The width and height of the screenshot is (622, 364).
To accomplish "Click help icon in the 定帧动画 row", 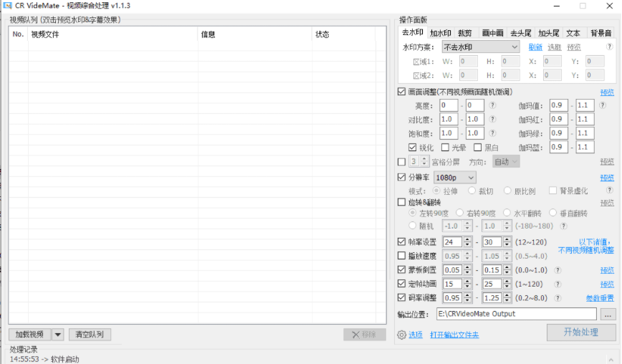I will tap(558, 284).
